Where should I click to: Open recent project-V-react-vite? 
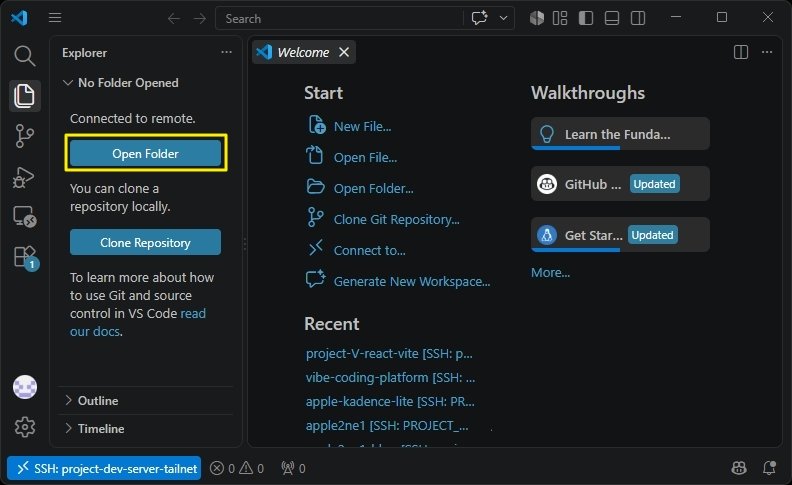click(x=389, y=353)
